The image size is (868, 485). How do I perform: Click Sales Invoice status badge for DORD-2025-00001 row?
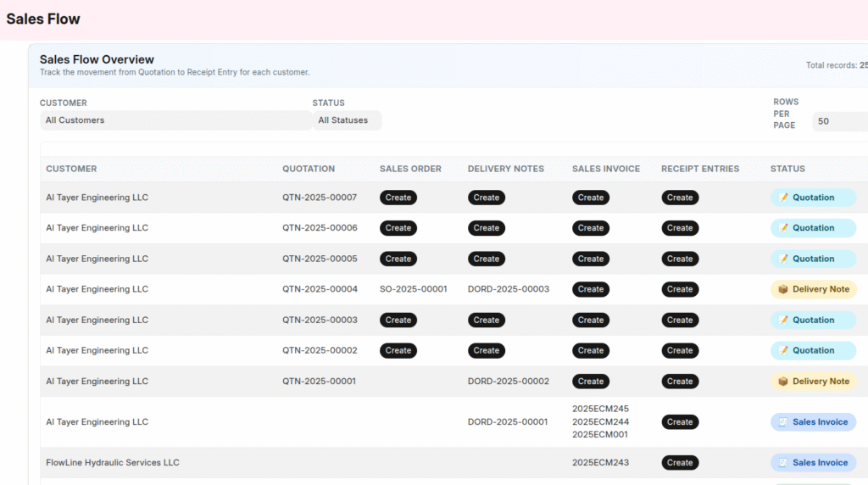point(813,422)
